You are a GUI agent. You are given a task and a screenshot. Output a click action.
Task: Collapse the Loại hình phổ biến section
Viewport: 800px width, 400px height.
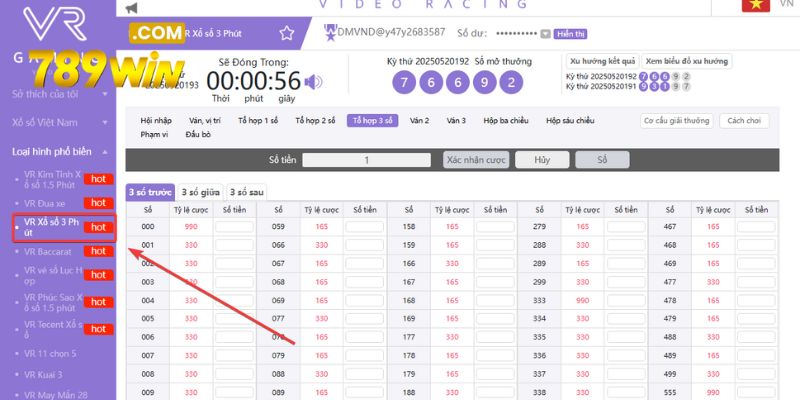pyautogui.click(x=106, y=152)
